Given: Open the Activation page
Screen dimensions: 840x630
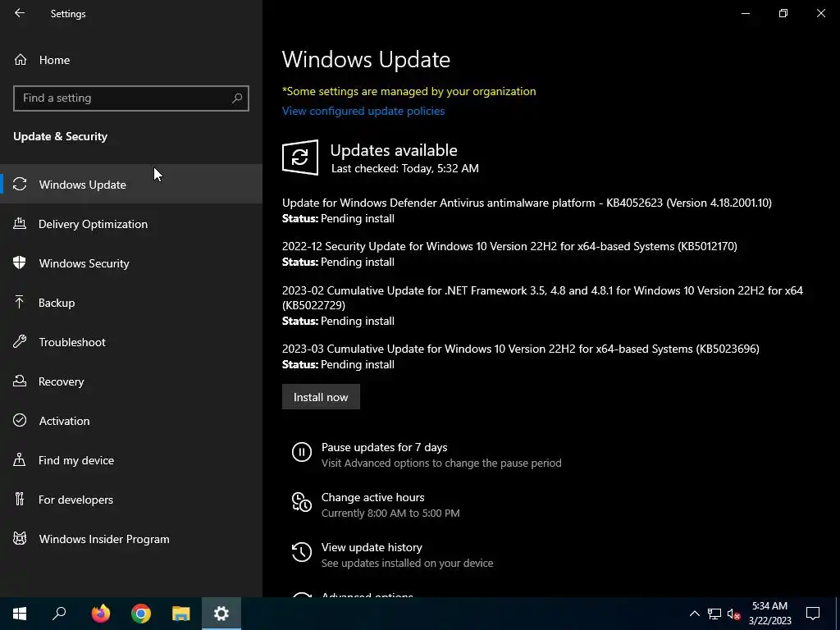Looking at the screenshot, I should (x=131, y=421).
